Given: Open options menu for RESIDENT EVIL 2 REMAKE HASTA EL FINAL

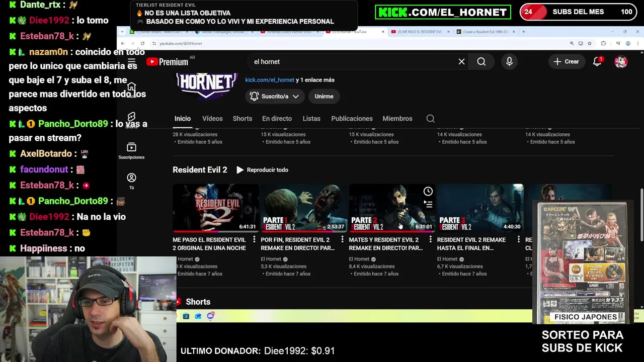Looking at the screenshot, I should 518,240.
